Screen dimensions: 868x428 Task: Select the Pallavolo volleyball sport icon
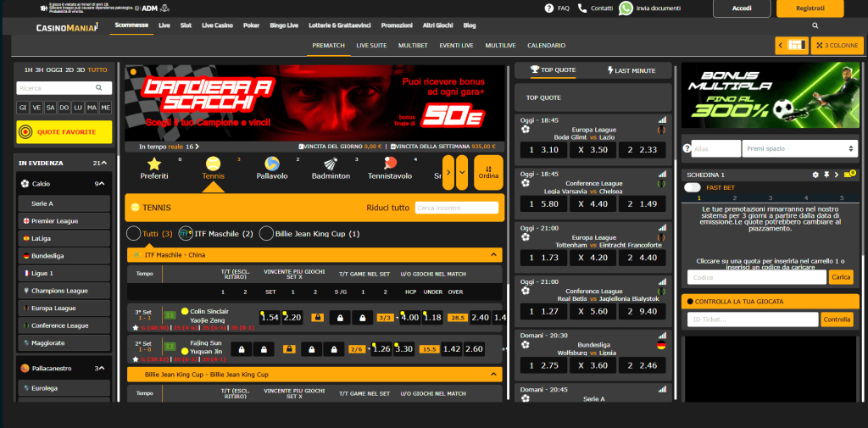[272, 164]
